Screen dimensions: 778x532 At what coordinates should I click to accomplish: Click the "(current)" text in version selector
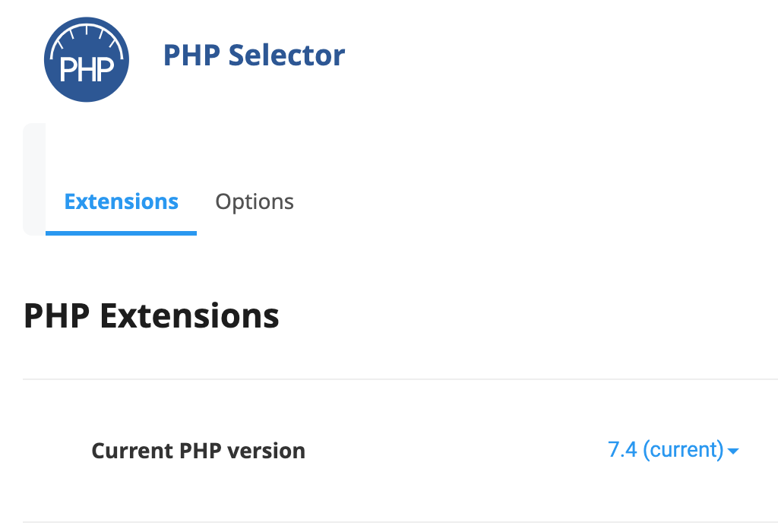click(x=683, y=450)
